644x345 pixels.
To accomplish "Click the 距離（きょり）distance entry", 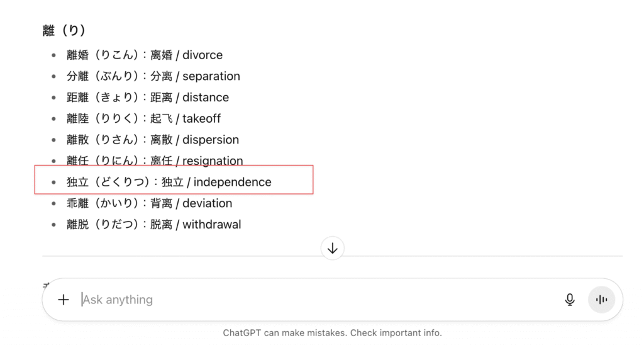I will coord(147,98).
